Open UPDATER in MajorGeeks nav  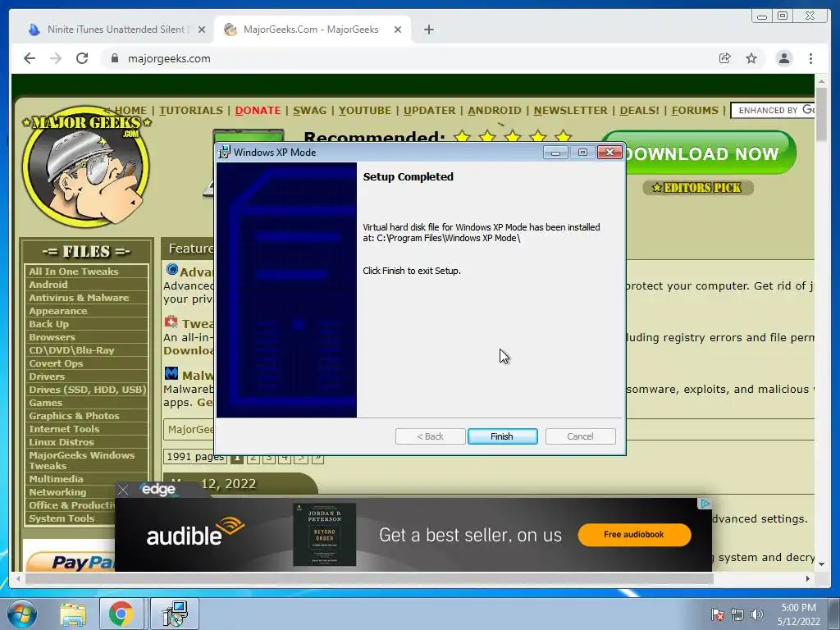[430, 111]
